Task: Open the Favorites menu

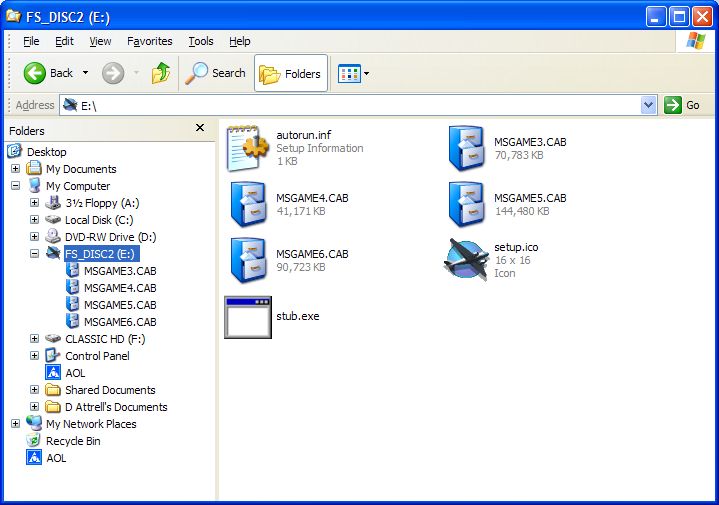Action: point(149,41)
